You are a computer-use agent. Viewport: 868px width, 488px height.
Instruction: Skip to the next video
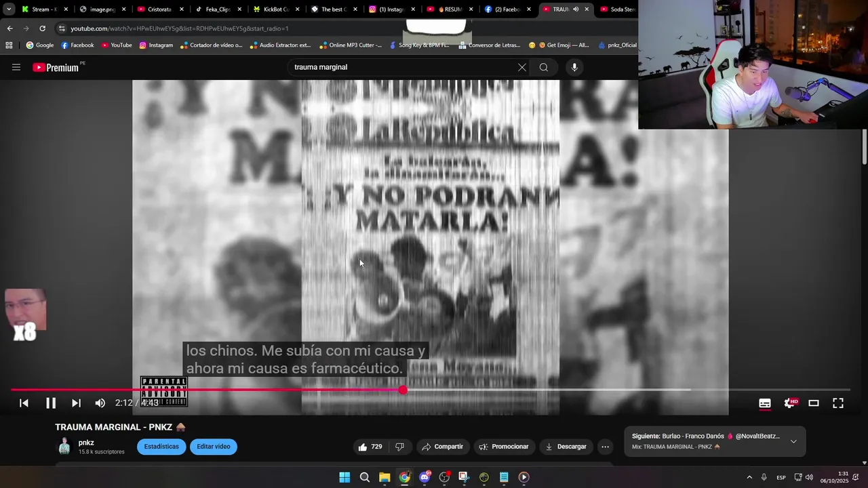pyautogui.click(x=76, y=403)
